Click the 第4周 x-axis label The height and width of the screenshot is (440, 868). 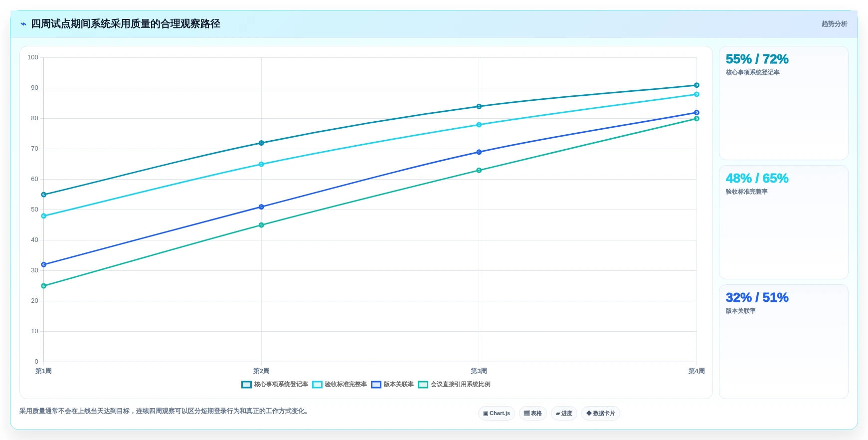click(x=696, y=371)
